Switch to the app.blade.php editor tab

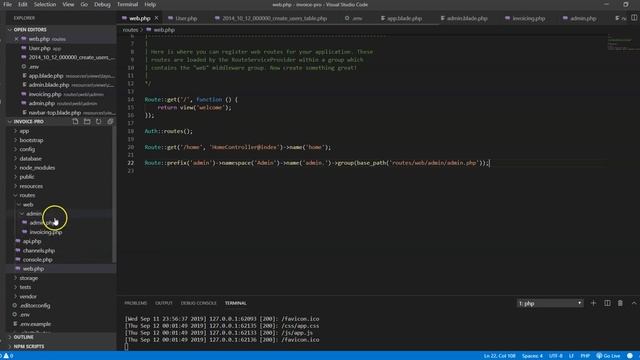(404, 18)
